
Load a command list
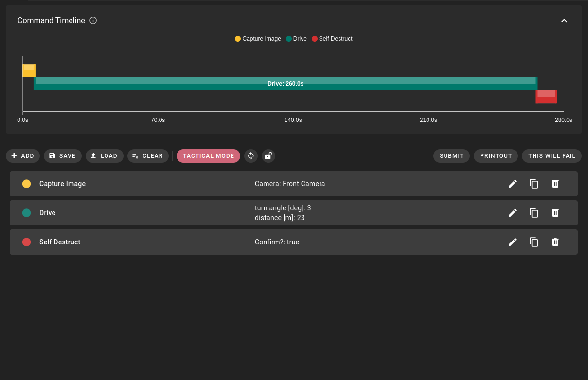[x=105, y=156]
